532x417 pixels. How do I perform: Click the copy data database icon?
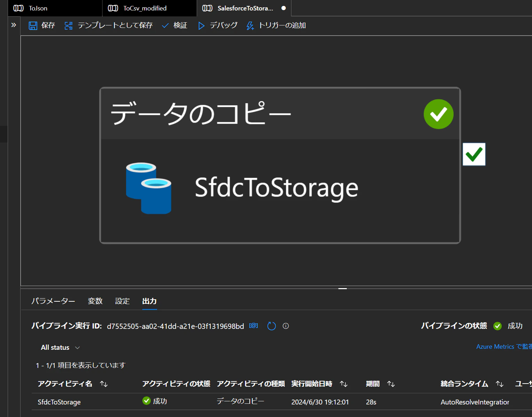tap(149, 188)
